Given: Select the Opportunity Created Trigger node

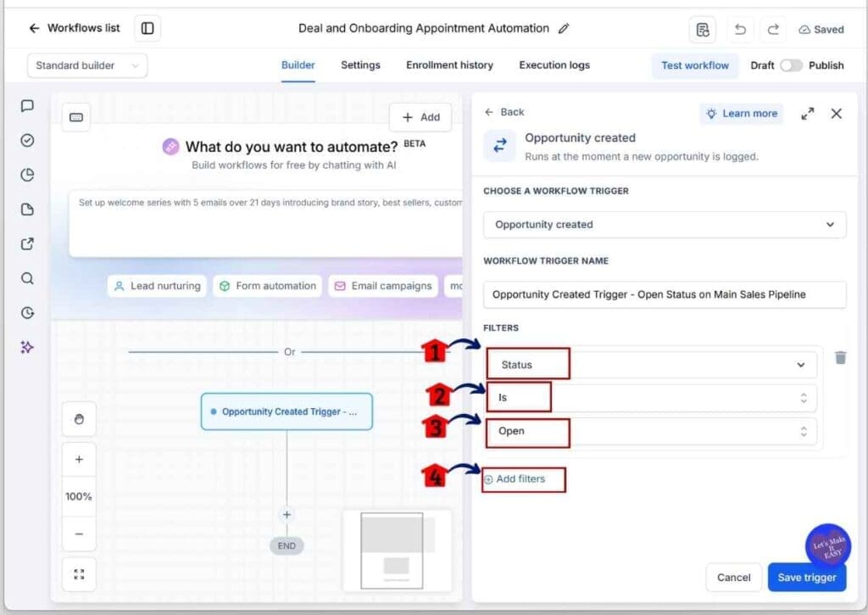Looking at the screenshot, I should tap(287, 411).
